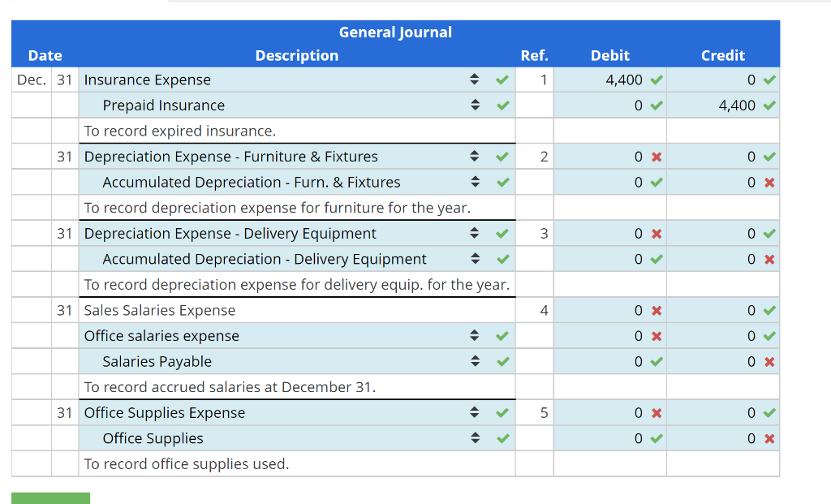Click Accumulated Depreciation - Delivery Equipment credit field
The height and width of the screenshot is (504, 831).
coord(723,259)
